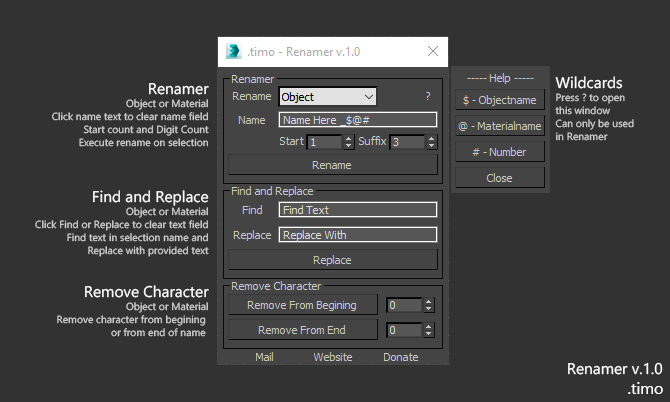Decrease the Suffix digit spinner down arrow
The height and width of the screenshot is (402, 670).
432,145
